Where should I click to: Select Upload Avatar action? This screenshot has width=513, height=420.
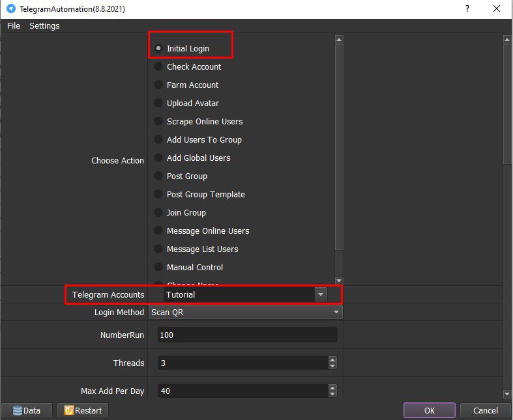(158, 104)
